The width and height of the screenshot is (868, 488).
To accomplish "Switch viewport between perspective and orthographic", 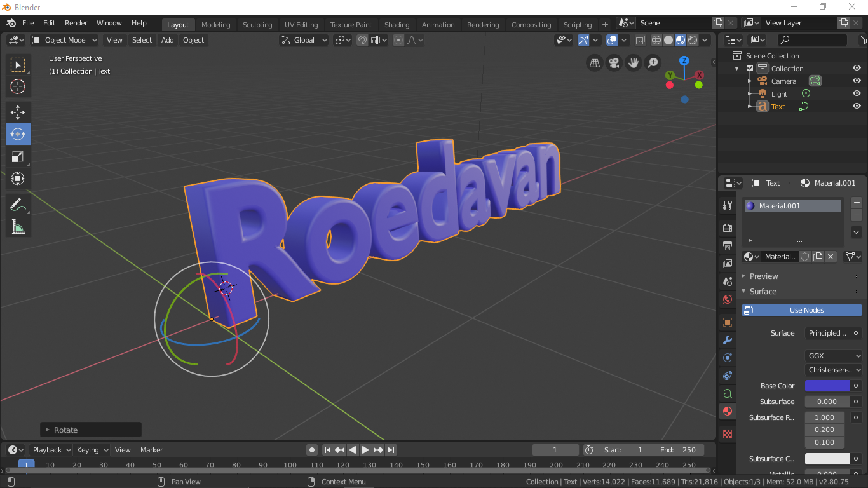I will coord(595,63).
